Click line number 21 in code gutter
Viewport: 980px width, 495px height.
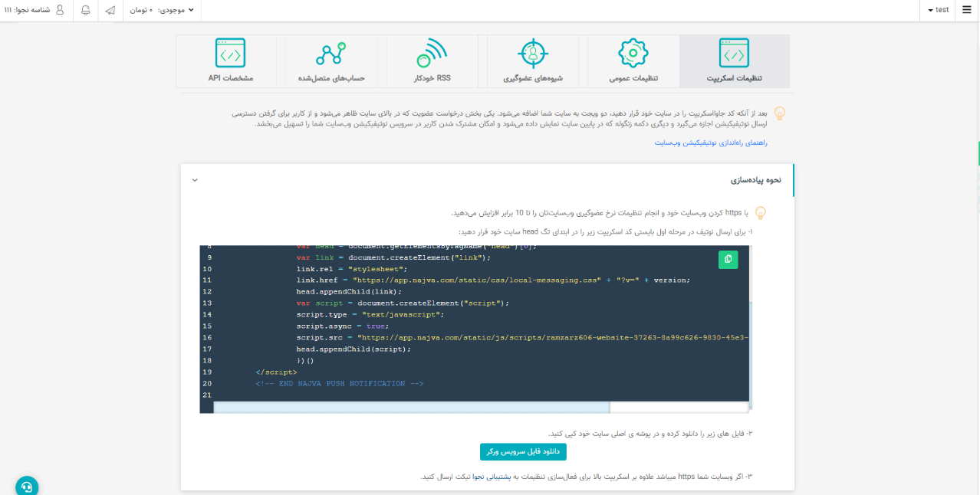(207, 395)
